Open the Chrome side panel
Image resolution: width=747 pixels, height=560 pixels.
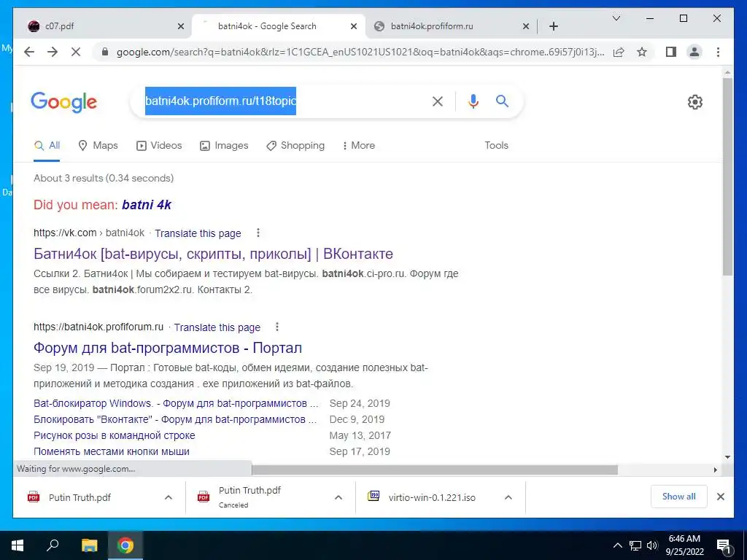(x=671, y=52)
